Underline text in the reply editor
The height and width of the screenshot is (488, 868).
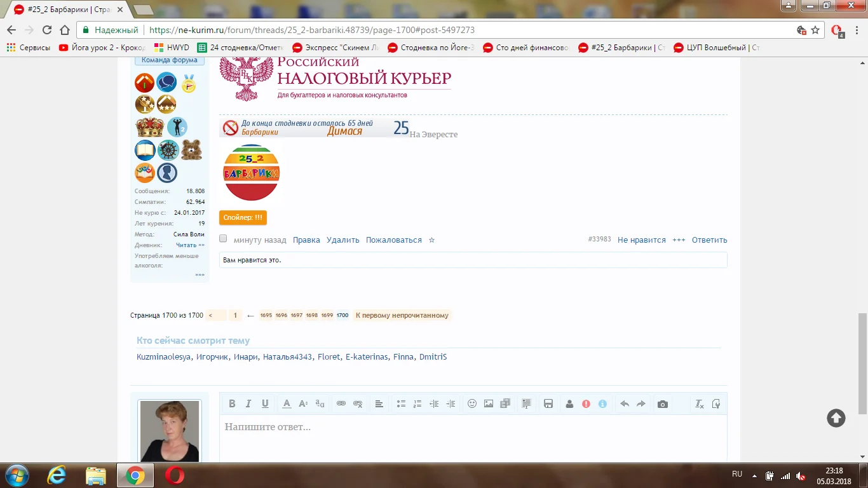(x=265, y=403)
